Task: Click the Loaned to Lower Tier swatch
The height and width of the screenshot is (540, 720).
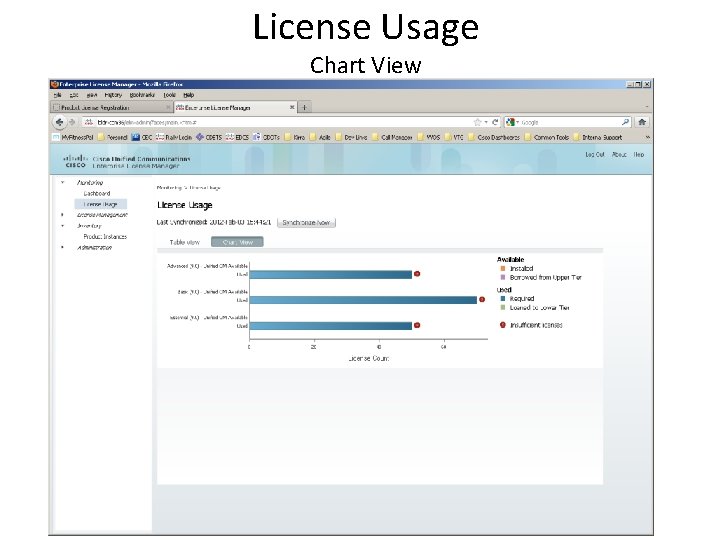Action: click(x=503, y=308)
